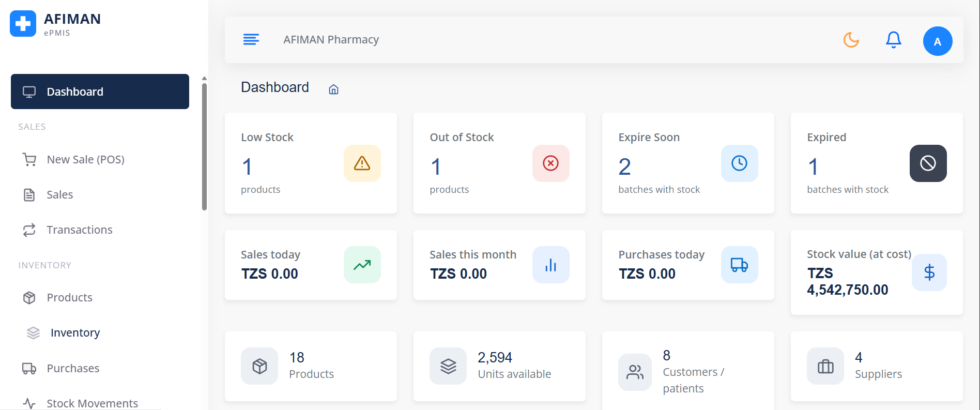This screenshot has width=980, height=410.
Task: Click the 8 Customers / patients count
Action: pos(667,355)
